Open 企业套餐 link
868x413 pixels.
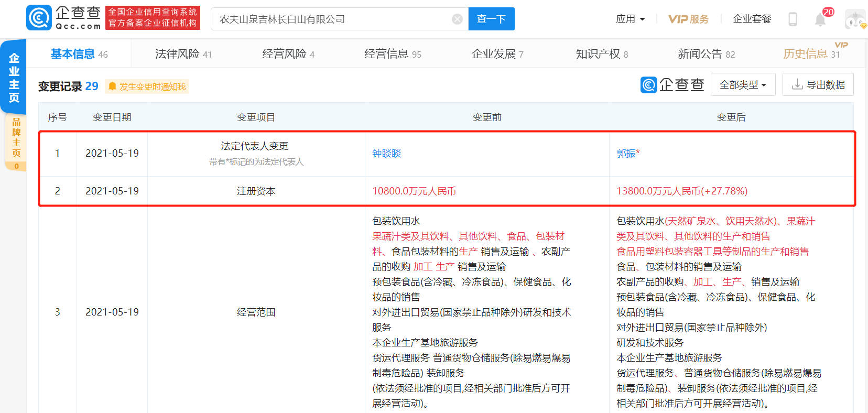click(x=752, y=19)
